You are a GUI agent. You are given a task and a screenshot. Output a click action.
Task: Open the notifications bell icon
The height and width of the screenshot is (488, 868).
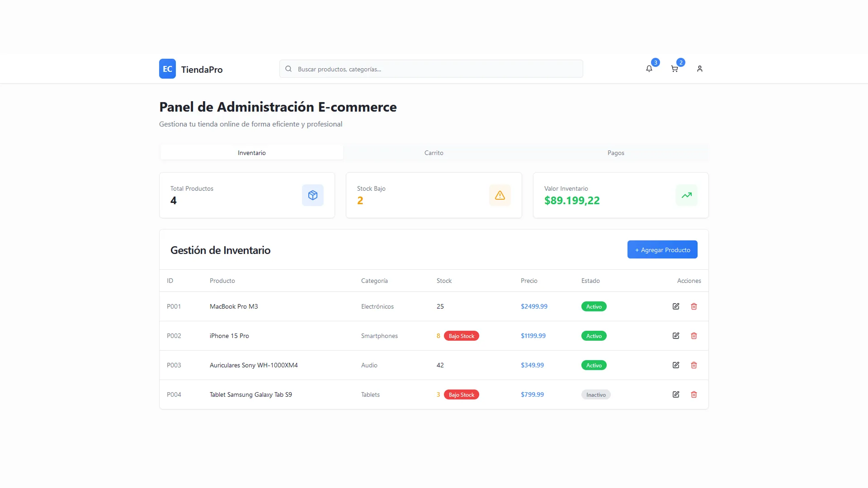coord(649,69)
